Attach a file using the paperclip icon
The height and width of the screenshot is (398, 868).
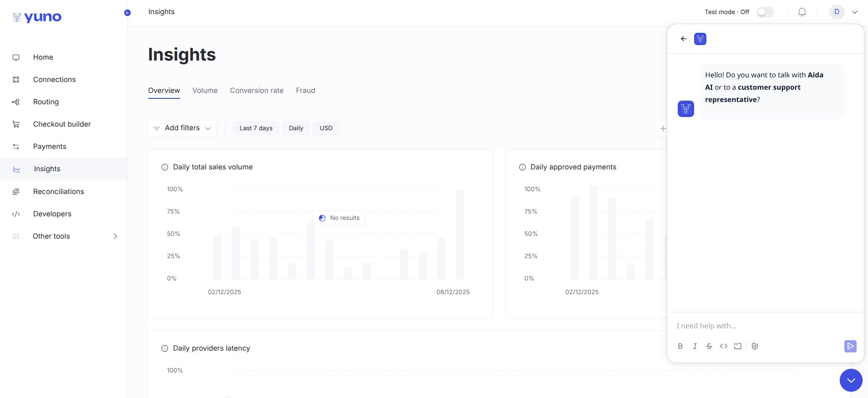pos(755,346)
